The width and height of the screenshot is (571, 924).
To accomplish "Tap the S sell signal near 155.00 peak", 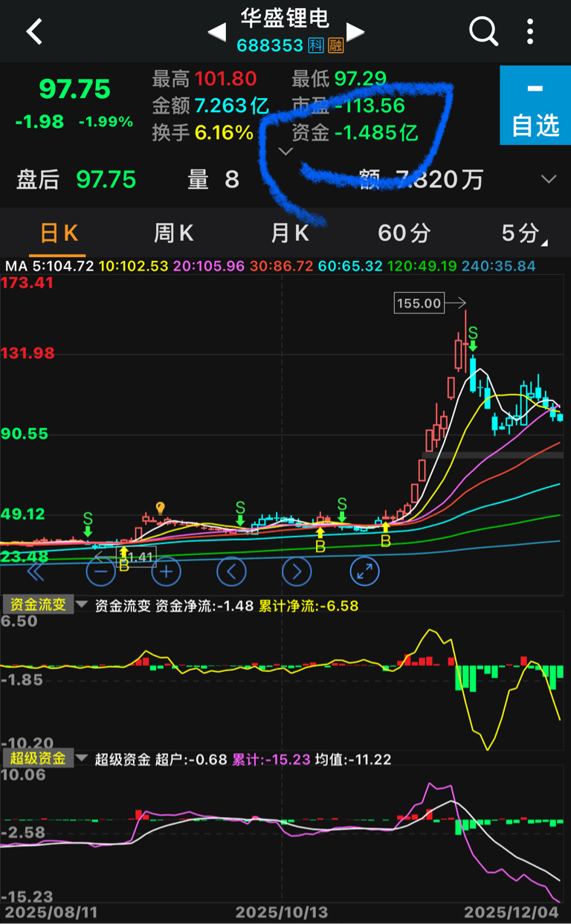I will click(x=473, y=338).
